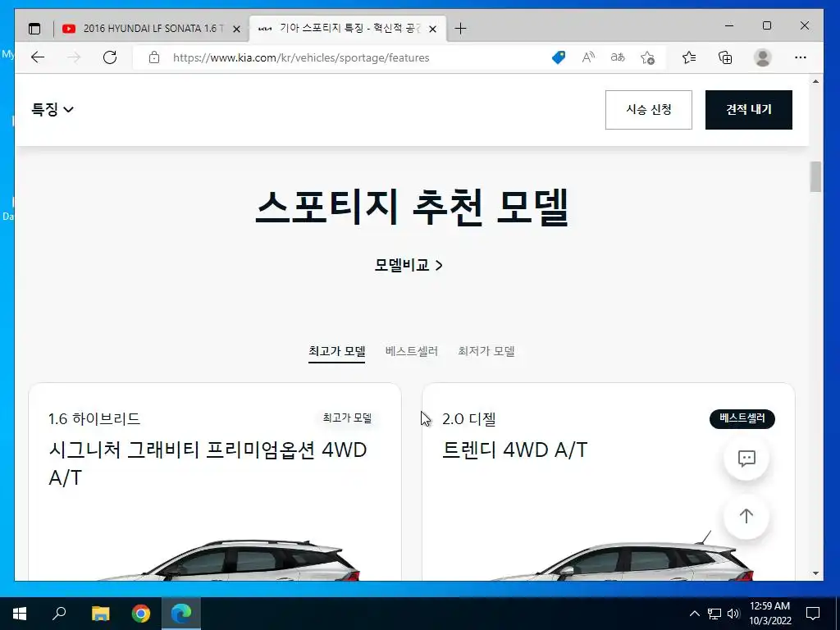Open the volume tray icon

pyautogui.click(x=733, y=614)
